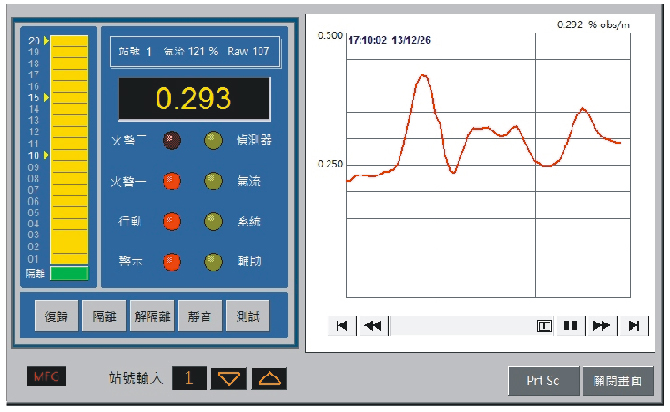Rewind the trend chart playback

[x=372, y=325]
